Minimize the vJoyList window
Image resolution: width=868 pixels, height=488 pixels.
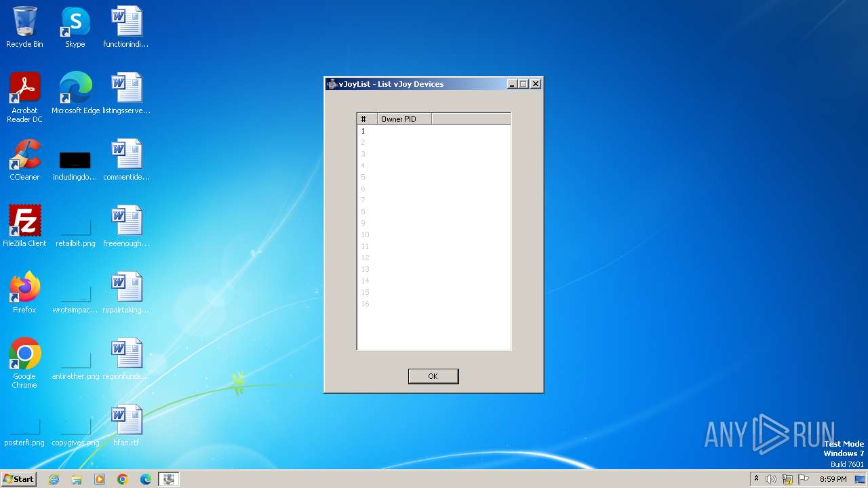coord(512,84)
